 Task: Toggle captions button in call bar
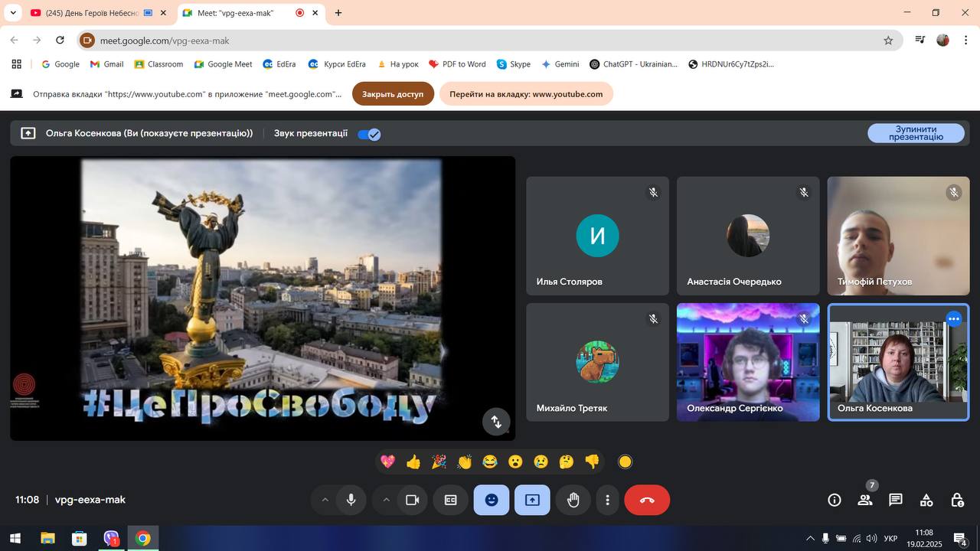coord(451,500)
